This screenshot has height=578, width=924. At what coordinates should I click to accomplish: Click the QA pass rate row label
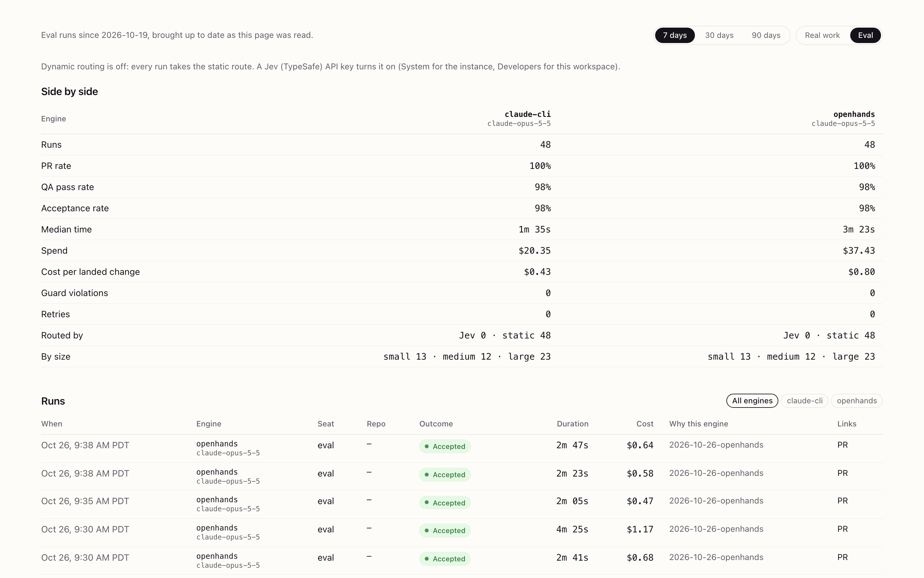coord(68,187)
